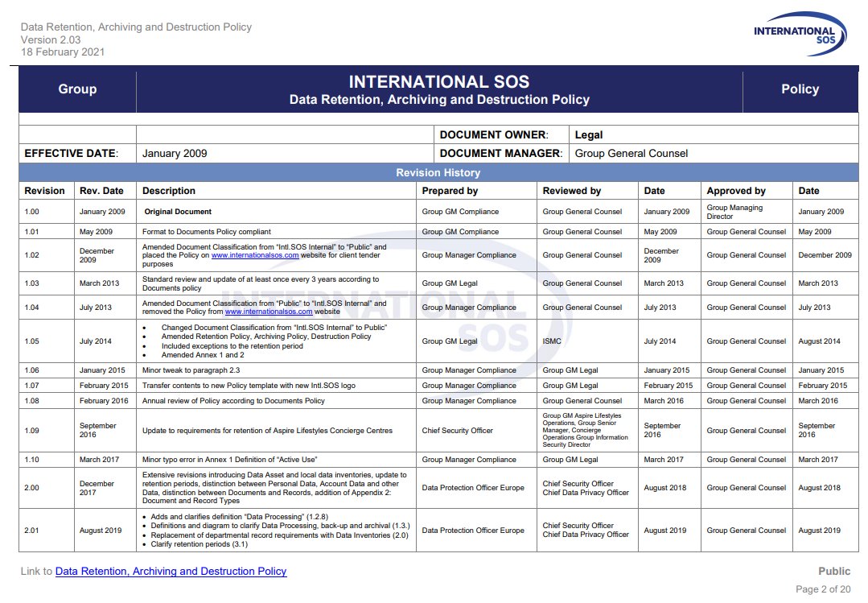868x603 pixels.
Task: Click the internationalsos.com link in revision 1.02
Action: tap(255, 255)
